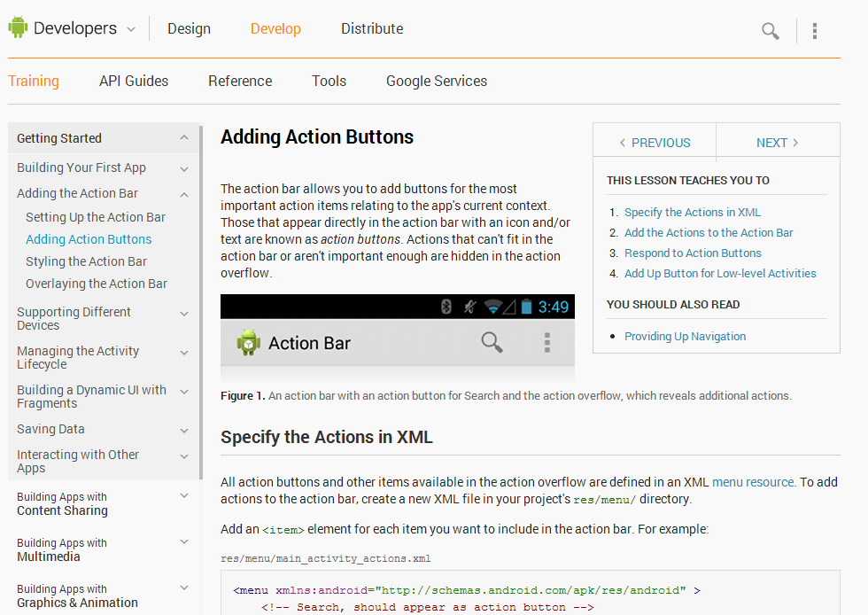The height and width of the screenshot is (615, 868).
Task: Open Building Apps with Multimedia in sidebar
Action: [61, 549]
